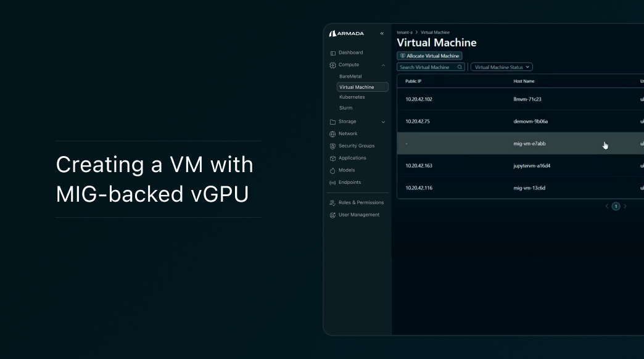Open Roles & Permissions page
Image resolution: width=644 pixels, height=359 pixels.
pos(361,202)
